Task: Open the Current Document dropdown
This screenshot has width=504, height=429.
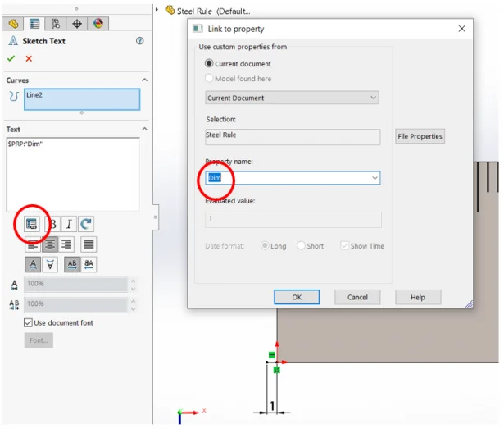Action: [x=292, y=98]
